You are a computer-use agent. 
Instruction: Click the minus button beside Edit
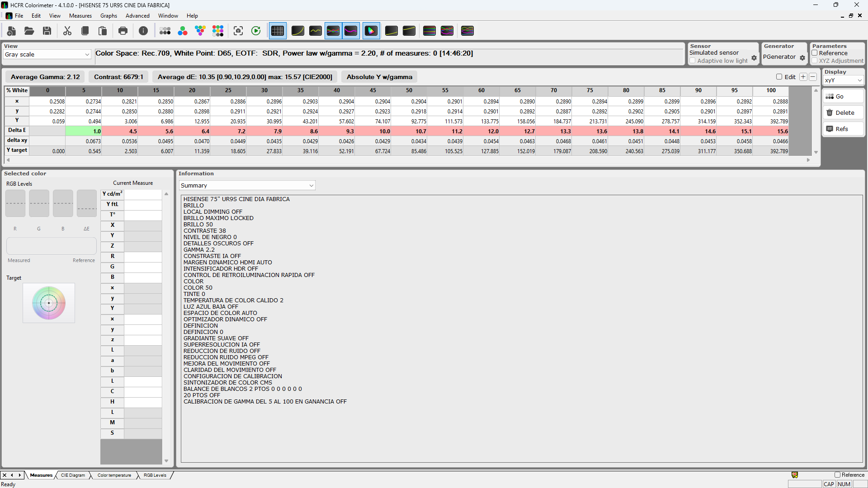coord(813,77)
